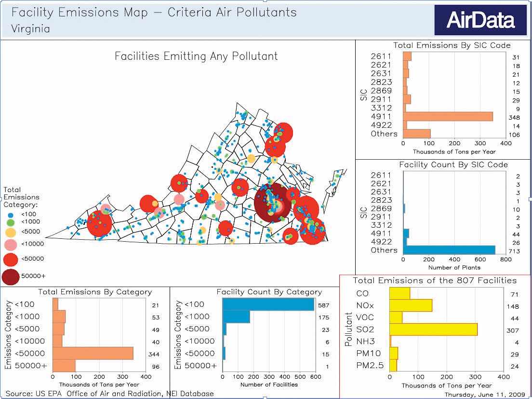Screen dimensions: 532x399
Task: Select the Others bar in Facility Count By SIC Code
Action: (449, 250)
